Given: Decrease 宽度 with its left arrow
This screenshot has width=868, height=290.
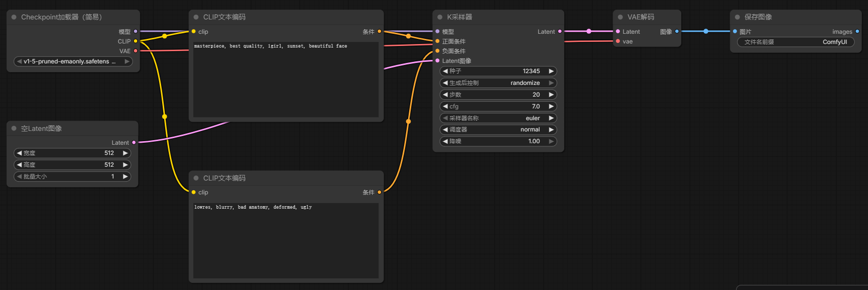Looking at the screenshot, I should pos(19,153).
